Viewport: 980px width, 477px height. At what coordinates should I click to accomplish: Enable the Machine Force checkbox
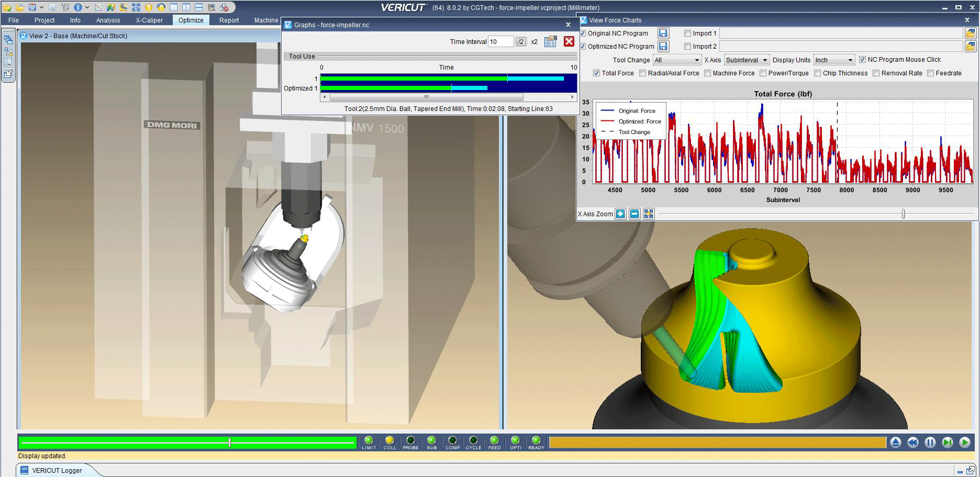707,73
